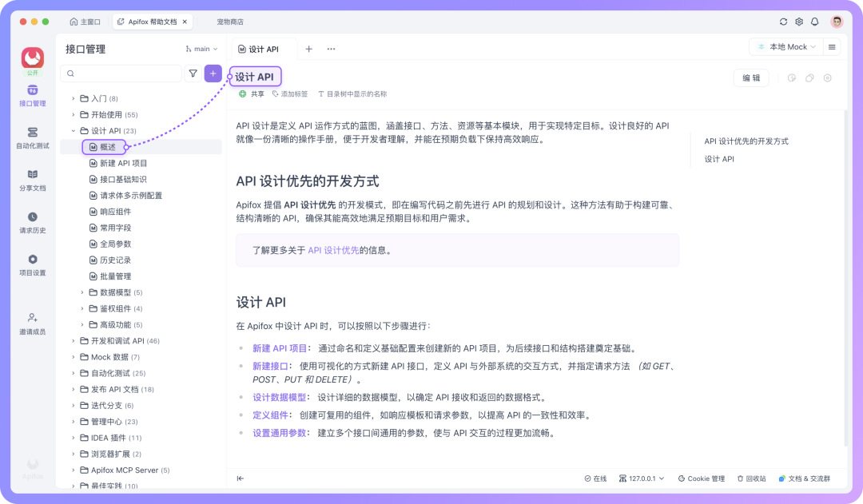Screen dimensions: 863x504
Task: Click the filter funnel icon
Action: click(193, 73)
